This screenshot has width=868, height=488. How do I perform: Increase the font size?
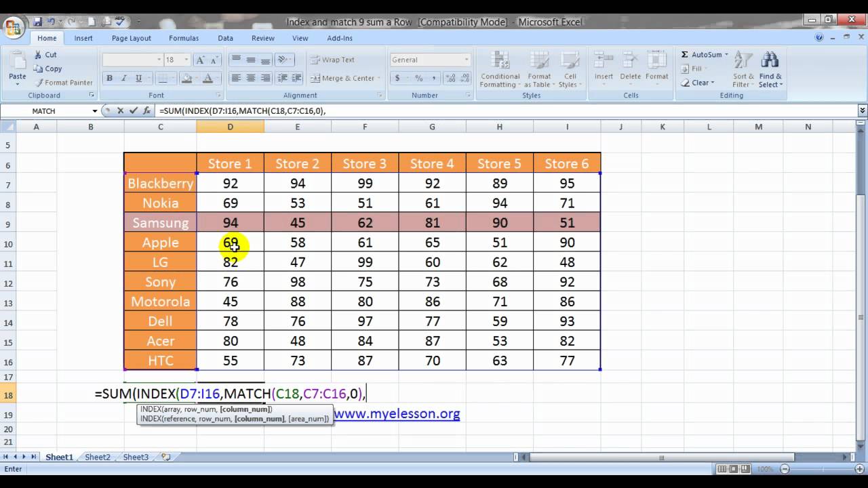click(200, 60)
